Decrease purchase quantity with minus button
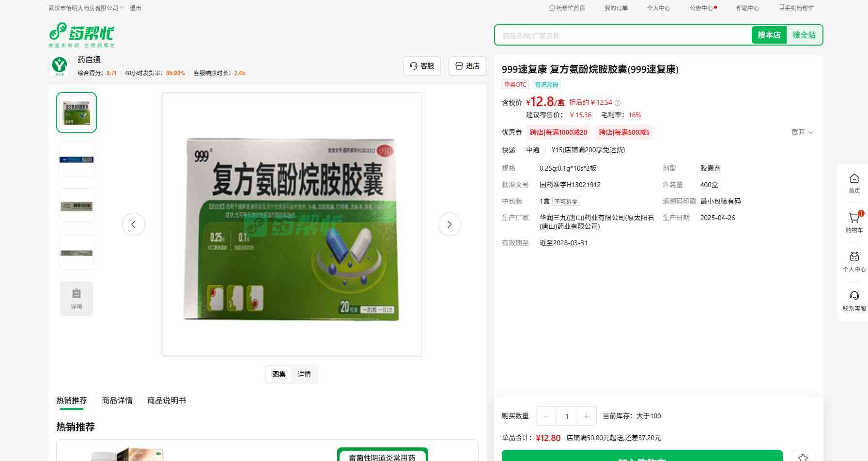Viewport: 868px width, 461px height. point(547,416)
